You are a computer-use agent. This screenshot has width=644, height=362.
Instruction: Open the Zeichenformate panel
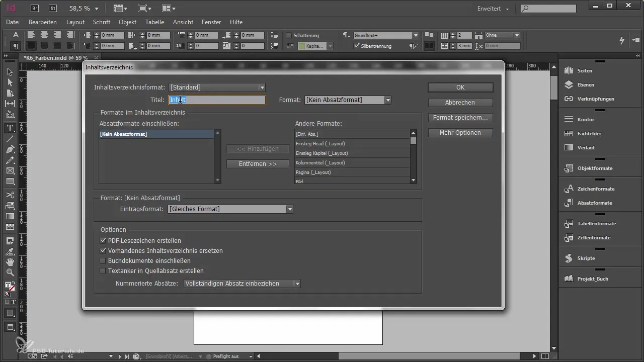coord(596,189)
